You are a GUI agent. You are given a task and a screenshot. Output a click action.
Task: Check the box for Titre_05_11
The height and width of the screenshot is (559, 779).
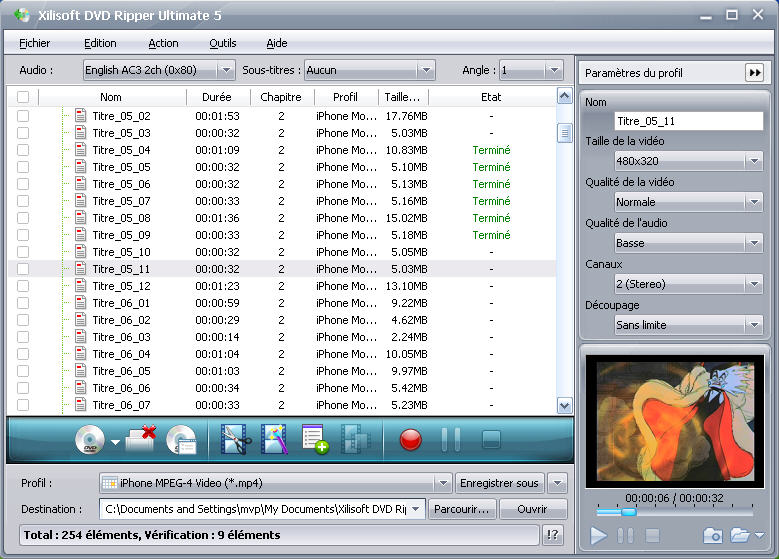tap(23, 269)
